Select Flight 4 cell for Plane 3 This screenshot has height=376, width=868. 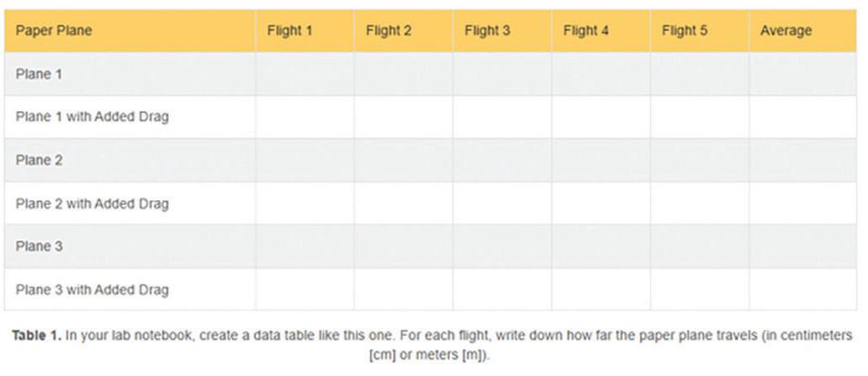601,247
